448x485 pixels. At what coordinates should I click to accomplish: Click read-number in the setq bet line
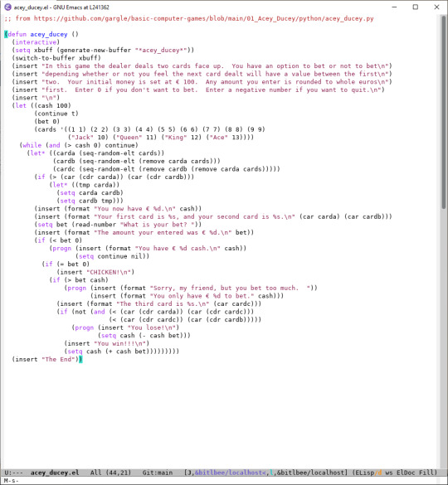pyautogui.click(x=95, y=225)
